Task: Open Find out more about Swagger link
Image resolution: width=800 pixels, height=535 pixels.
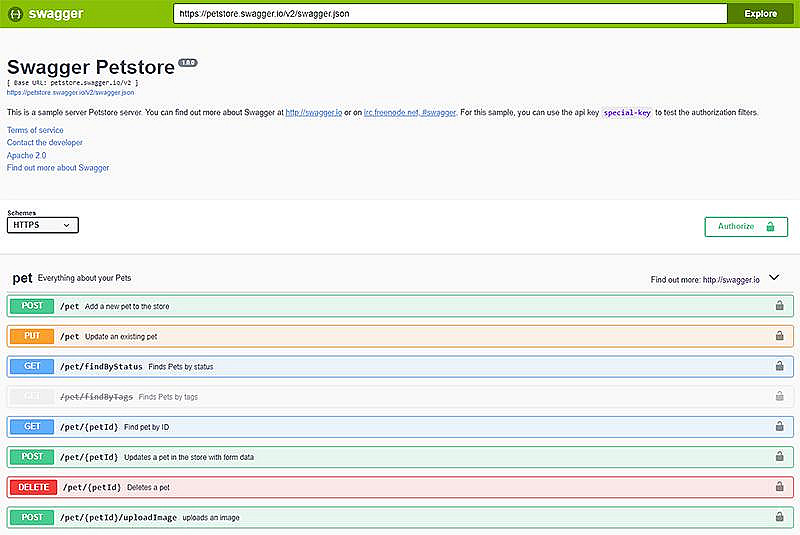Action: 58,168
